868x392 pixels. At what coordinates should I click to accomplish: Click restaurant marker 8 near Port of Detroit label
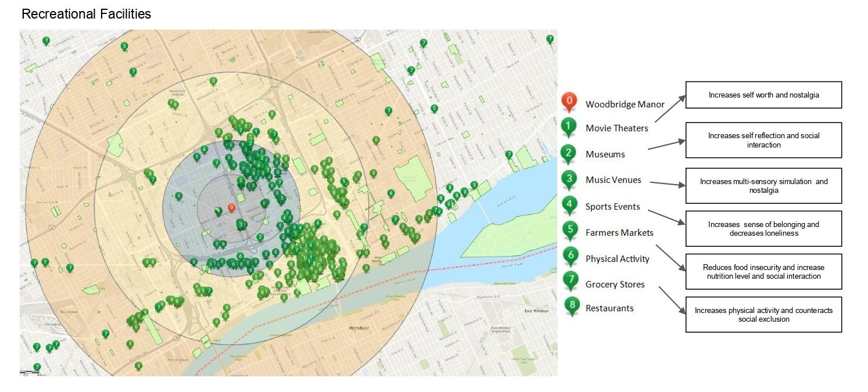[x=138, y=366]
